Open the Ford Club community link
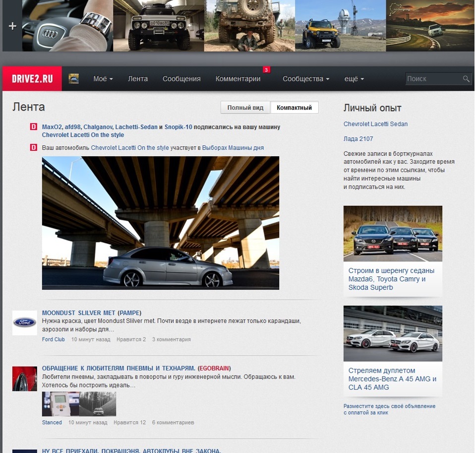Screen dimensions: 476x453 pyautogui.click(x=54, y=339)
